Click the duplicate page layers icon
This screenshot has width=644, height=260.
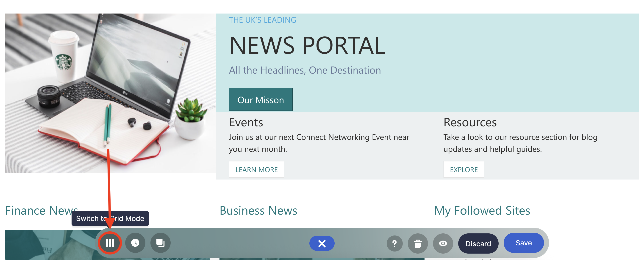tap(160, 243)
